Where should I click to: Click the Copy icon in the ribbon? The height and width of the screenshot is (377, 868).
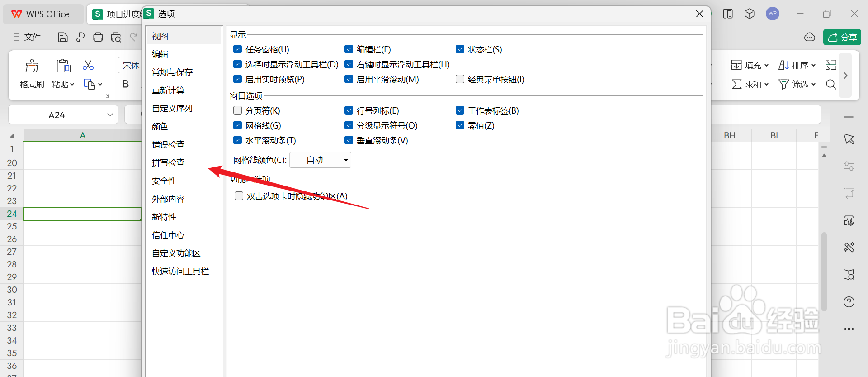(89, 84)
